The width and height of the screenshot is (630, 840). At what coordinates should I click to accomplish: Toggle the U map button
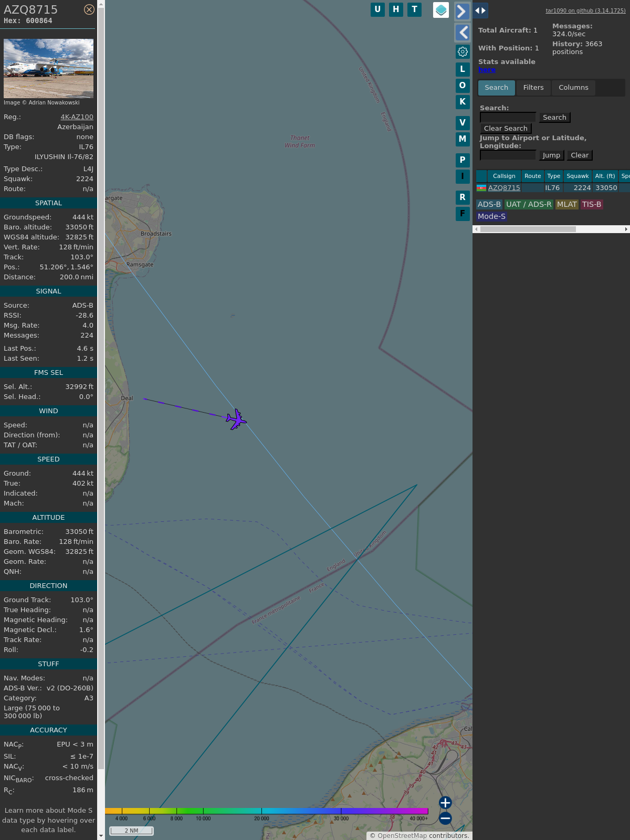tap(377, 9)
